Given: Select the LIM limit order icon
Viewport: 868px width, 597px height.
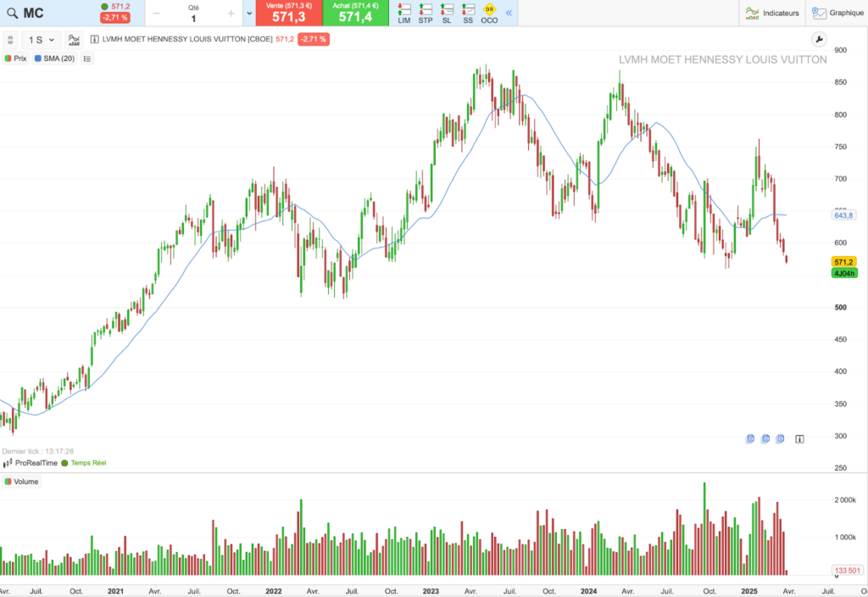Looking at the screenshot, I should click(404, 14).
